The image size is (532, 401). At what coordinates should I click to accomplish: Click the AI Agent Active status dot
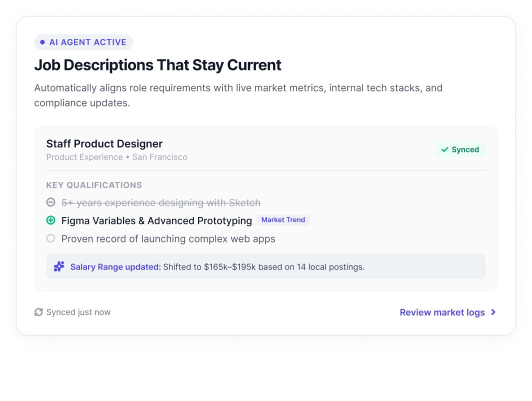tap(42, 42)
